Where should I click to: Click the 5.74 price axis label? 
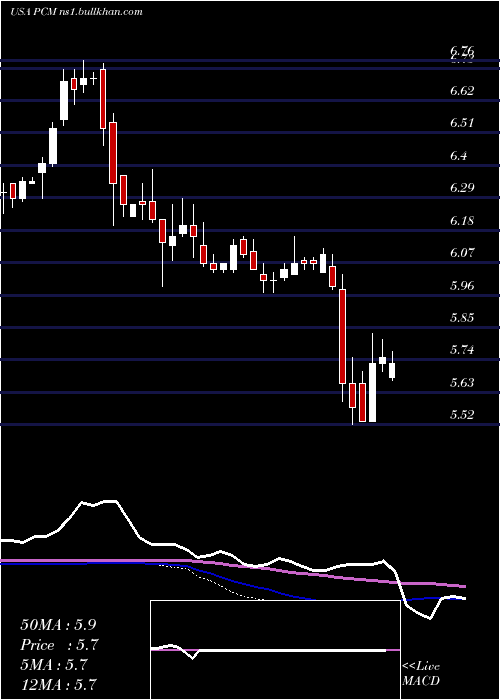pyautogui.click(x=462, y=350)
